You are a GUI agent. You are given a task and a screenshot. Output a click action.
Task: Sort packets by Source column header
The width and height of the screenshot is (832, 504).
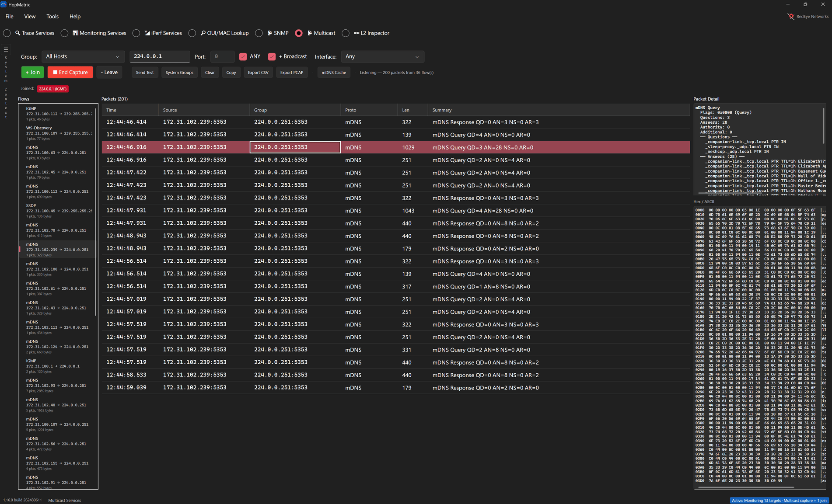pos(204,110)
